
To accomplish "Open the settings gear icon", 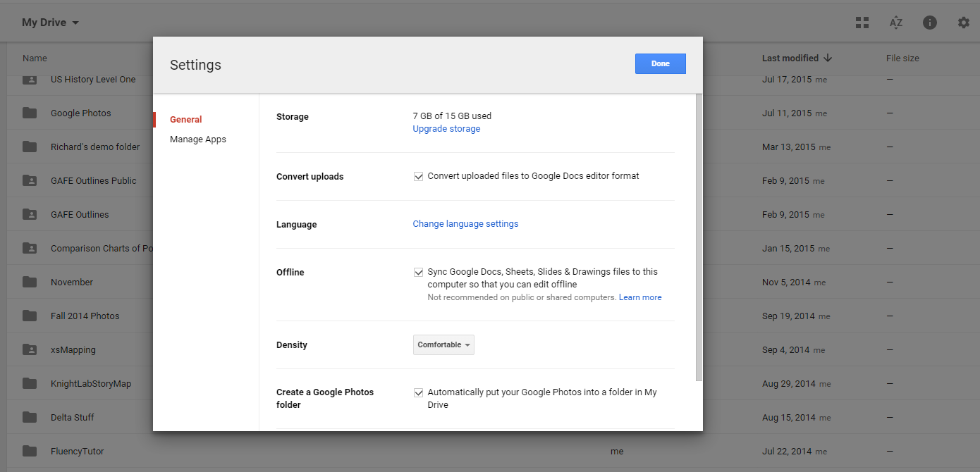I will coord(964,23).
